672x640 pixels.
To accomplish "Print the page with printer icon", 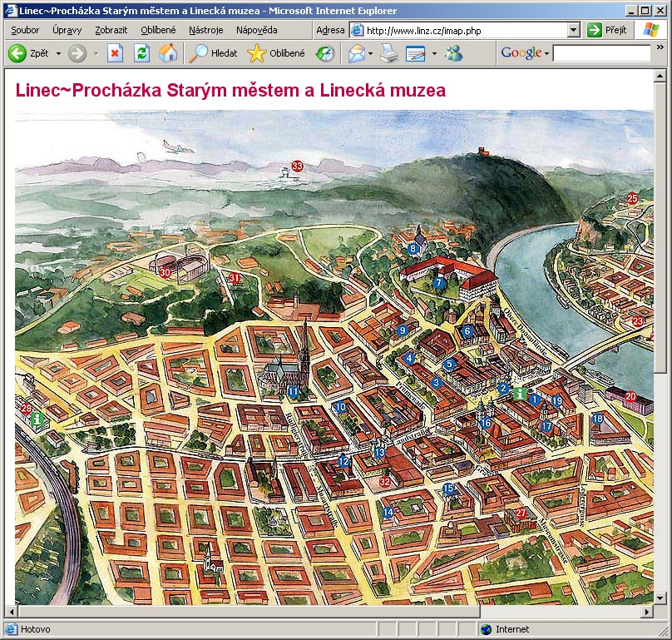I will [x=389, y=53].
